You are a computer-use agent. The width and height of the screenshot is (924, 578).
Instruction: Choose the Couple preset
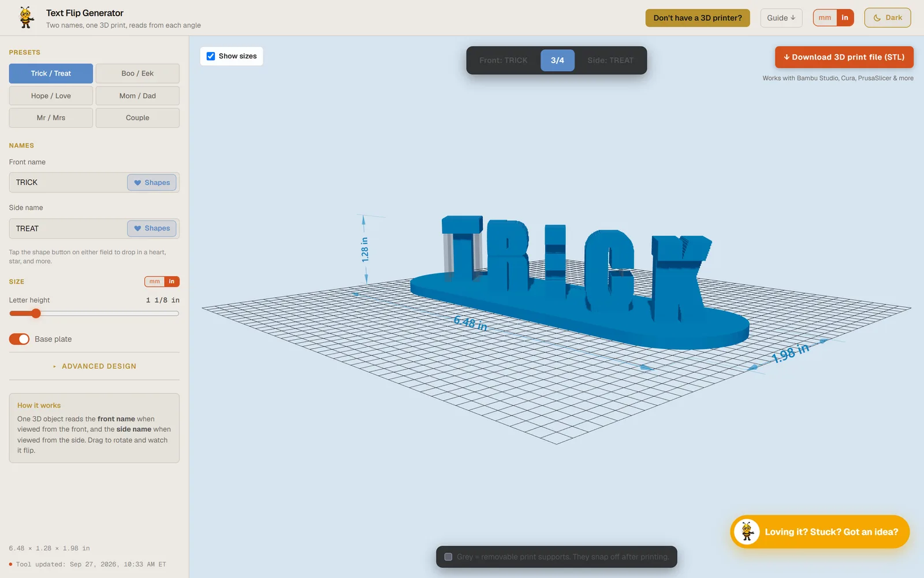tap(137, 118)
